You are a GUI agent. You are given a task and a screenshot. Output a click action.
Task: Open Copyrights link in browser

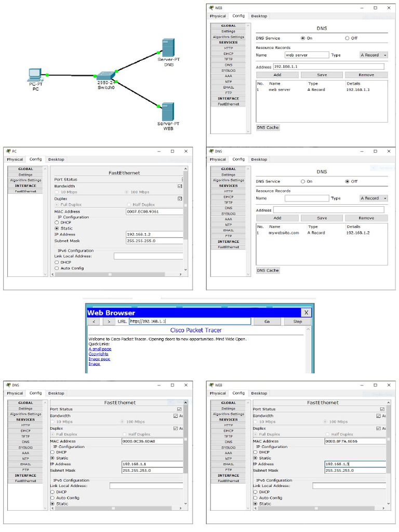click(98, 354)
